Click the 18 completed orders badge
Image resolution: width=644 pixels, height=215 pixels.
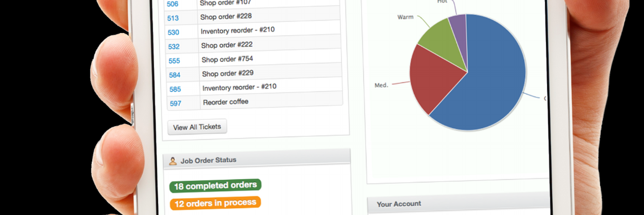[215, 186]
